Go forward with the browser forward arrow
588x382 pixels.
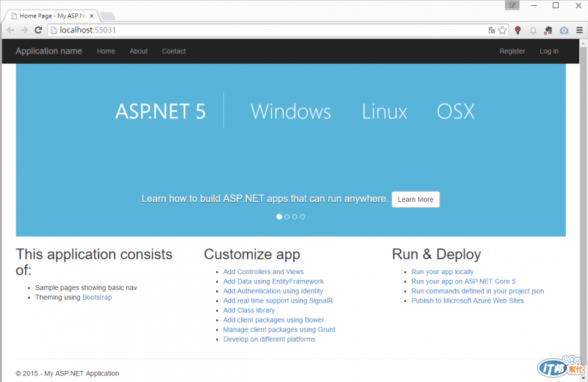(24, 30)
